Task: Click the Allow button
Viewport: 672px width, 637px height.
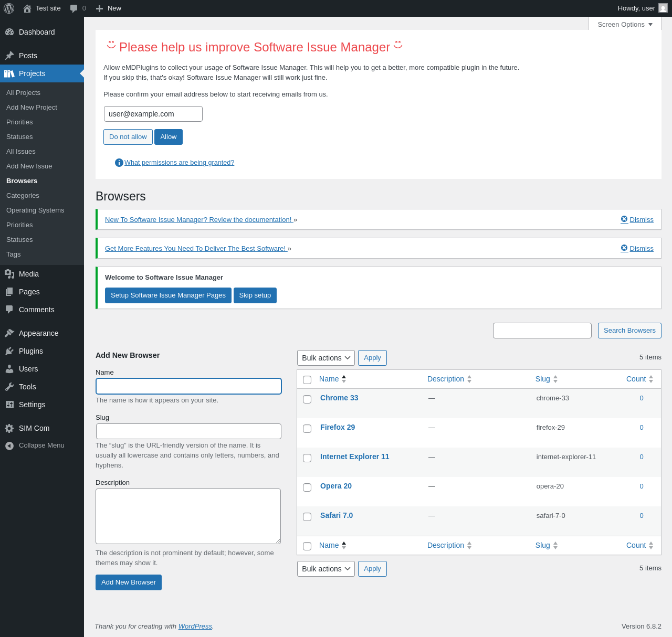Action: [x=169, y=137]
